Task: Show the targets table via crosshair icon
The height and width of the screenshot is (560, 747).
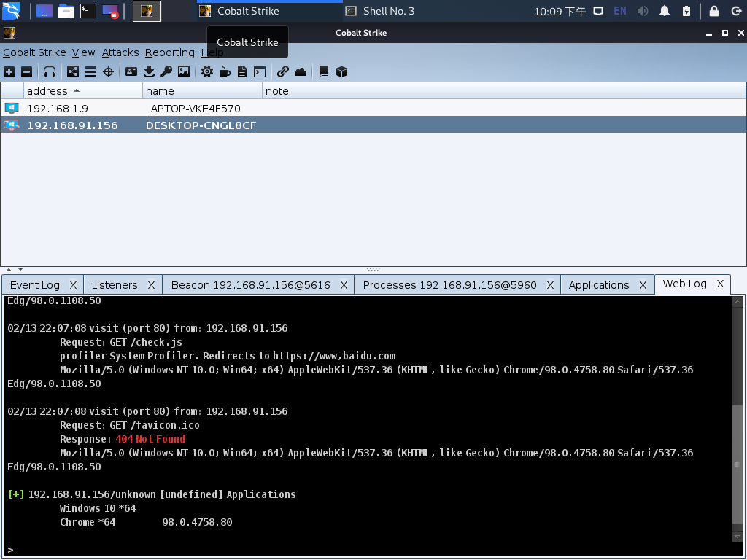Action: click(108, 71)
